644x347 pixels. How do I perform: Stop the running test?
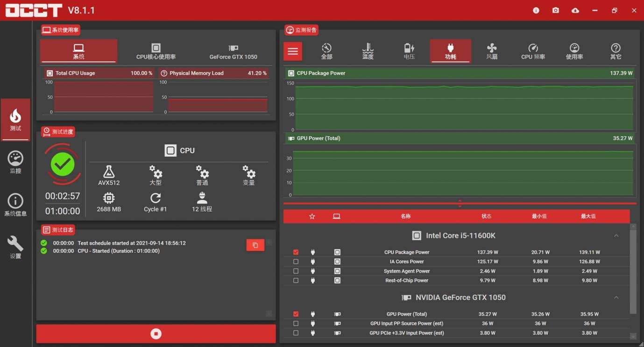[x=156, y=334]
